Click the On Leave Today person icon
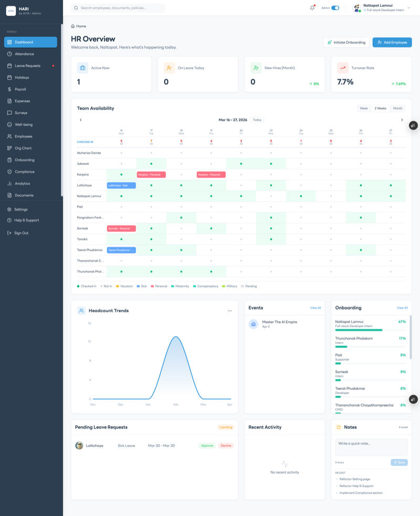420x516 pixels. click(169, 68)
